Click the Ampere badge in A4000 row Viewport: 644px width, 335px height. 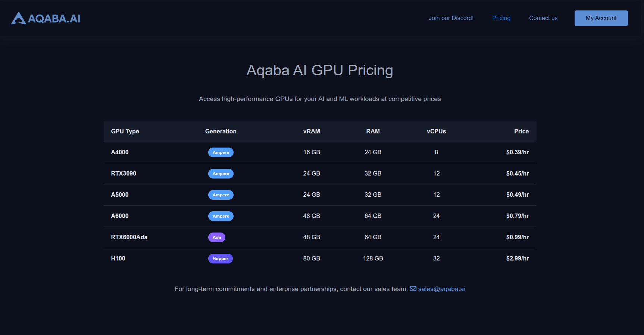221,152
